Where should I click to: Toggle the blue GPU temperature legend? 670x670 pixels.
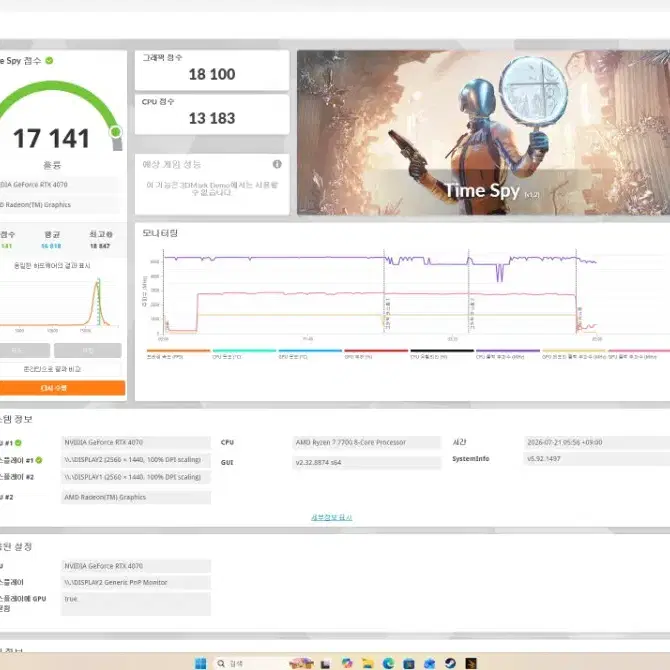[310, 354]
